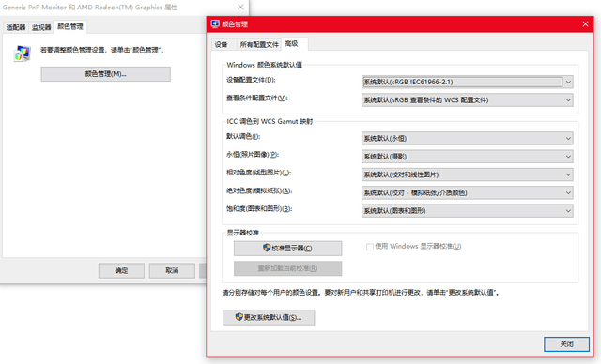Switch to the 所有配置文件 tab

coord(259,44)
